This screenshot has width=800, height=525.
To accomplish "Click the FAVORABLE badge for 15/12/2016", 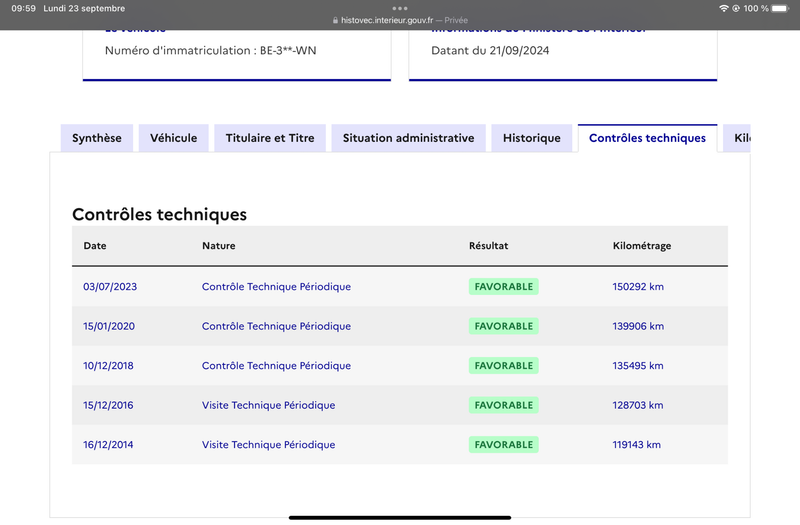I will click(x=504, y=406).
